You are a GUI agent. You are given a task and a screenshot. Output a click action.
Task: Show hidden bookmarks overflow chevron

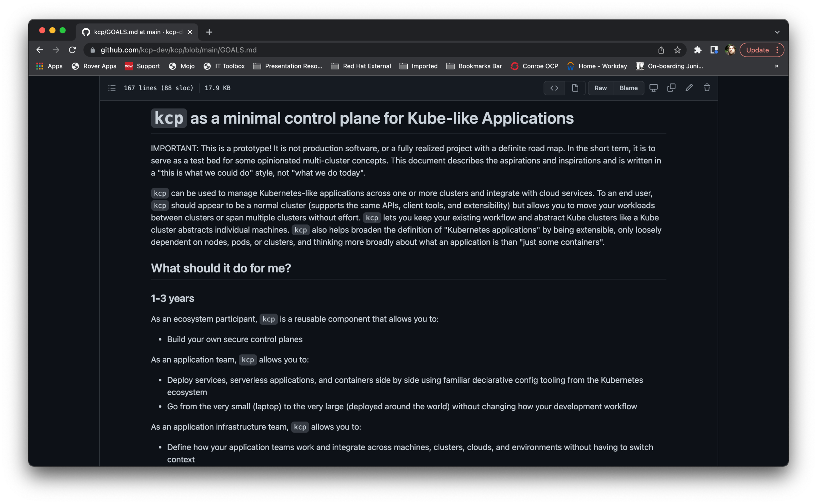pos(776,66)
